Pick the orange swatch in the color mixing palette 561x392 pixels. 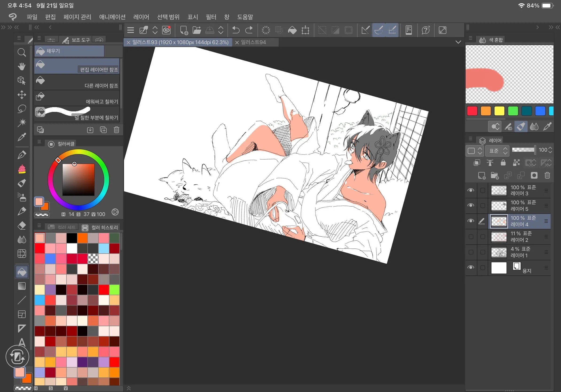(486, 111)
